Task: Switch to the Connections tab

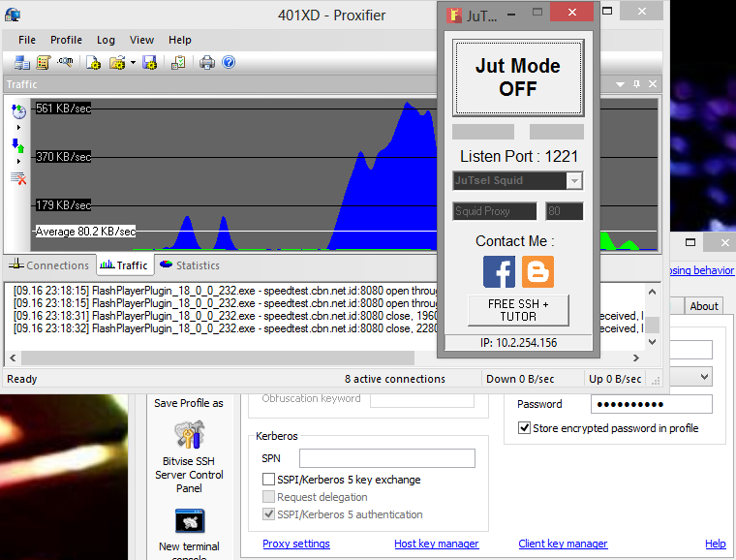Action: point(48,265)
